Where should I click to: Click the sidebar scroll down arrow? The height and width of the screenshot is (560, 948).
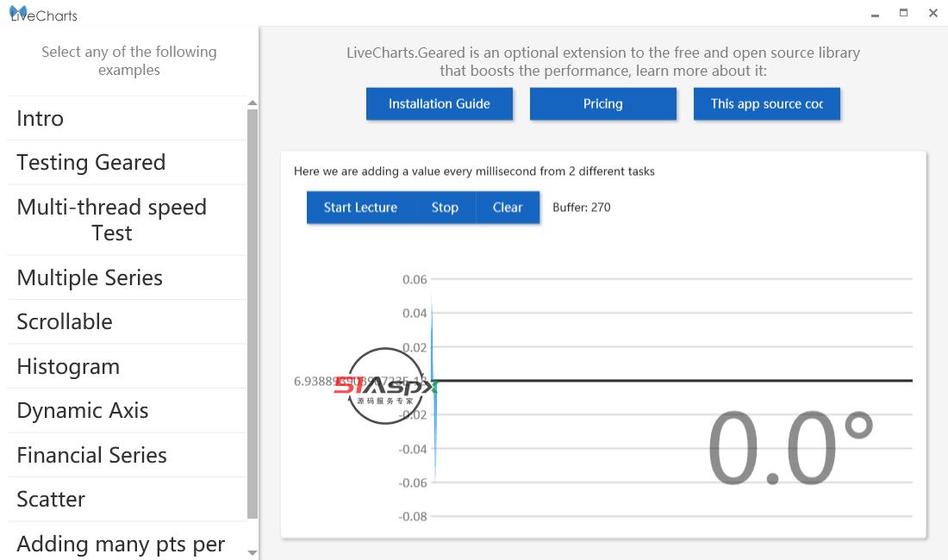click(x=253, y=553)
